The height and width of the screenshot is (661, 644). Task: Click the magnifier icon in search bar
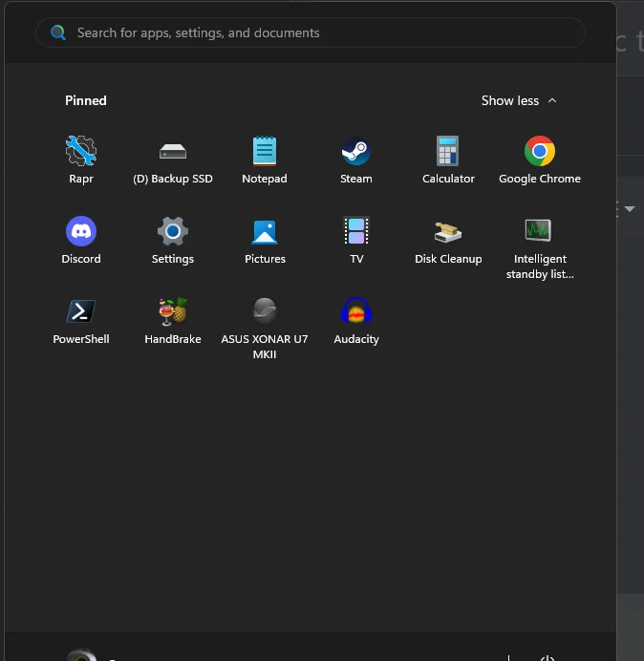[57, 32]
